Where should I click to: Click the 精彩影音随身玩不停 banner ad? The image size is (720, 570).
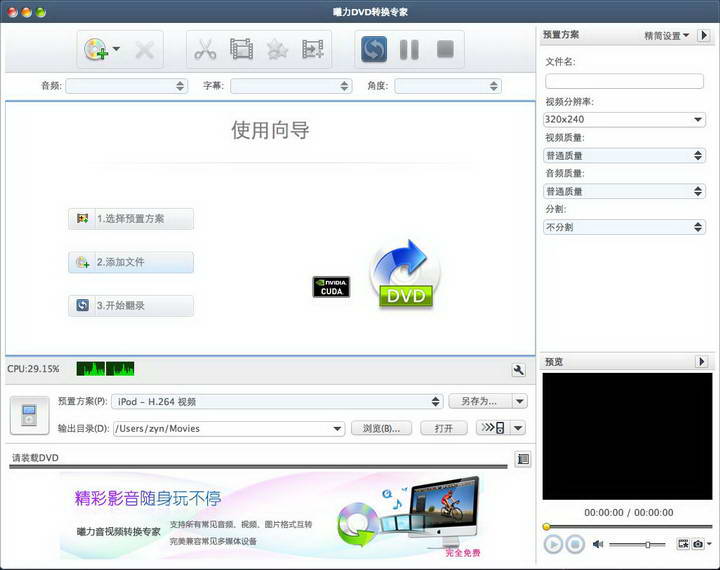tap(273, 516)
